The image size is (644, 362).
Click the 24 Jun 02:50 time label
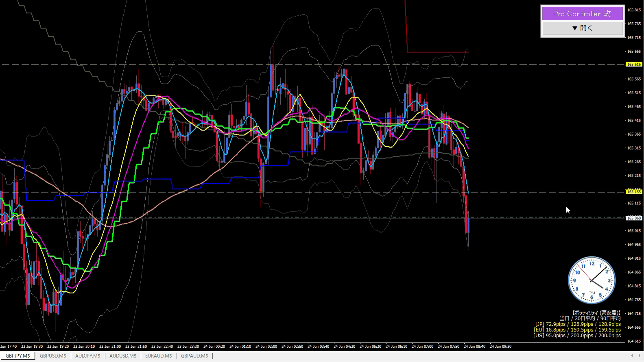(x=292, y=347)
